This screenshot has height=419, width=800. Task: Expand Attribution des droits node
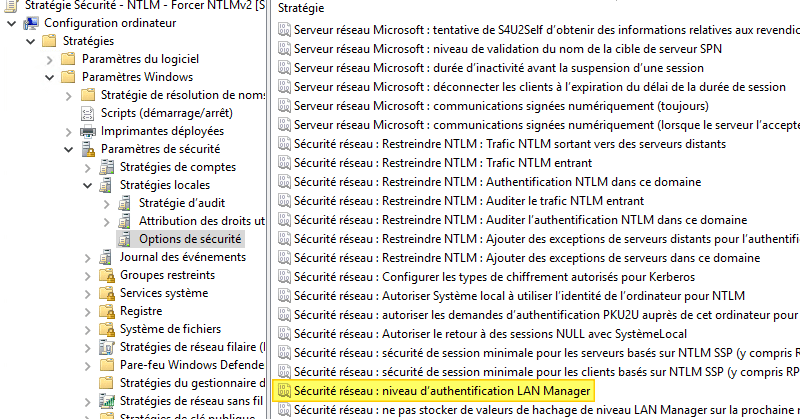tap(106, 221)
